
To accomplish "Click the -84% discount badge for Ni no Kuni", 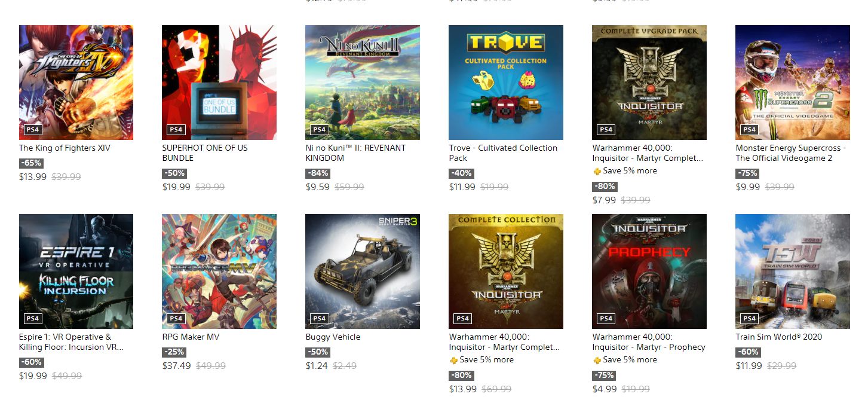I will (x=317, y=173).
